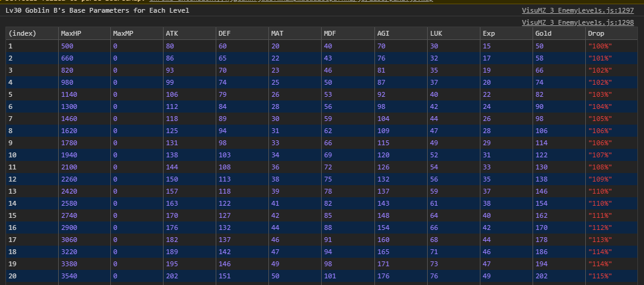Select the "115%" Drop cell in row 20
Screen dimensions: 644x285
[x=600, y=275]
